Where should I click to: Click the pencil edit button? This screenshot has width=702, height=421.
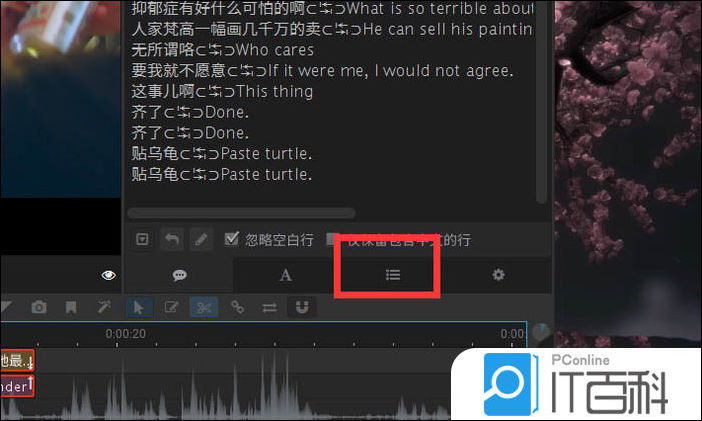pyautogui.click(x=201, y=239)
